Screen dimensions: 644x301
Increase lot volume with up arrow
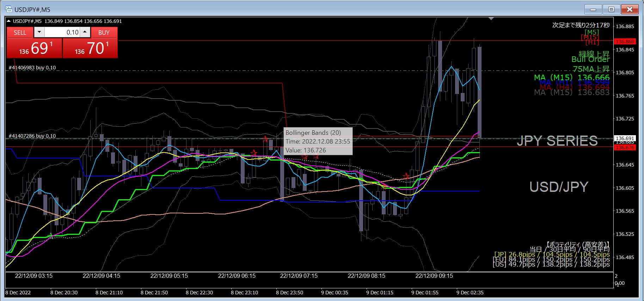85,32
